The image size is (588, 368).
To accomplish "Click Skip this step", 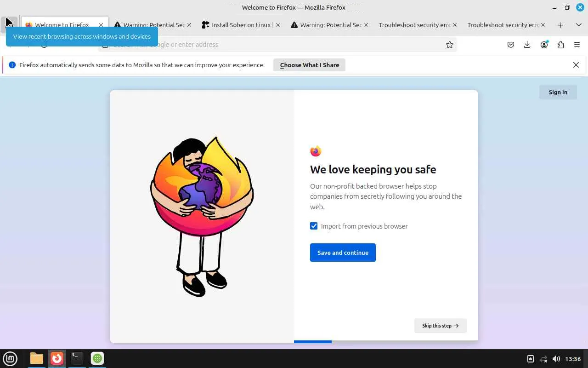I will coord(440,326).
